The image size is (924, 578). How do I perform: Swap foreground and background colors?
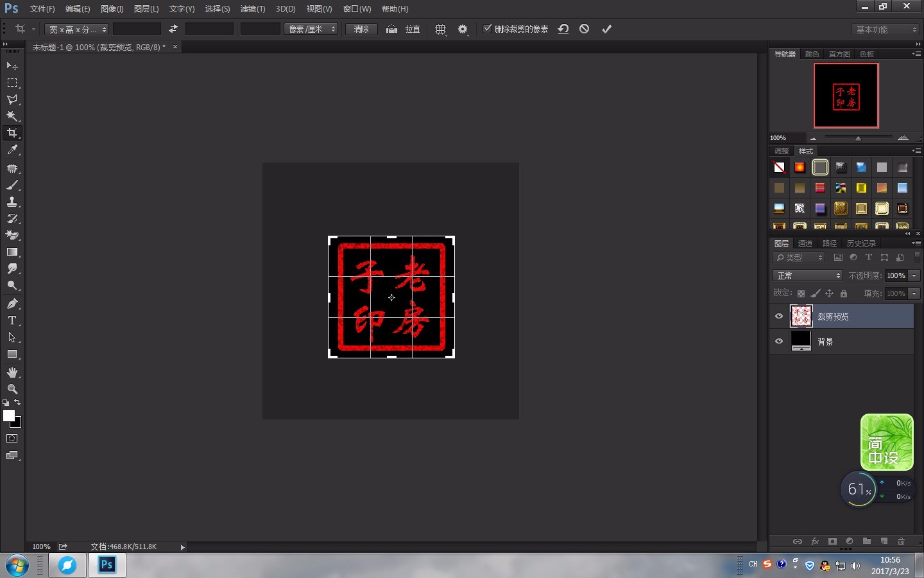(17, 402)
